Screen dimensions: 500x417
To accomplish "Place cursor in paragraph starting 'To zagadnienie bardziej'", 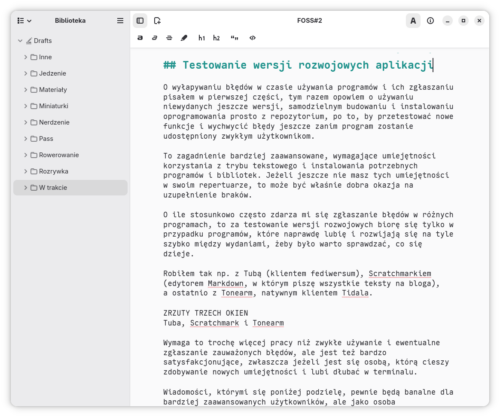I will pyautogui.click(x=306, y=175).
